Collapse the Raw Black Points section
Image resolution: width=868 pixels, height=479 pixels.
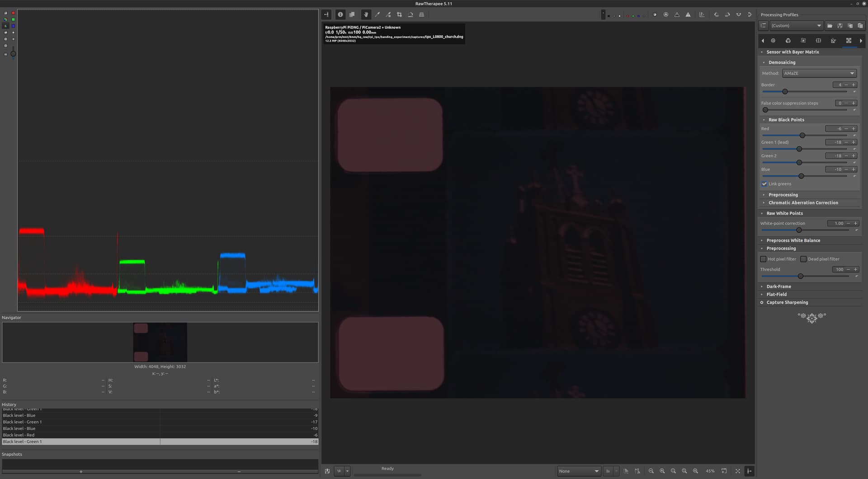pos(786,120)
